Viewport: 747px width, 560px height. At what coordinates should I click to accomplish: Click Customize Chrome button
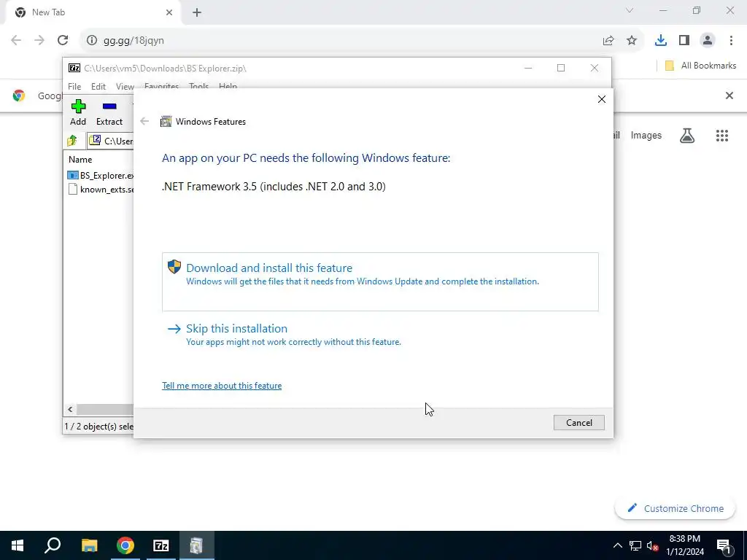(x=676, y=508)
